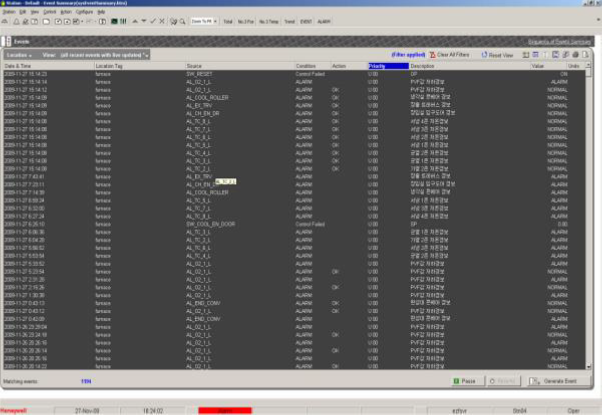The height and width of the screenshot is (415, 602).
Task: Click the Trend toolbar button
Action: coord(289,21)
